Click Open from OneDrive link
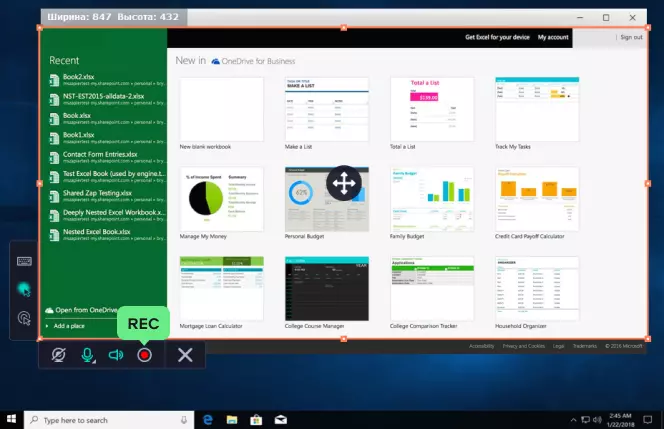Screen dimensions: 664x429 [81, 310]
